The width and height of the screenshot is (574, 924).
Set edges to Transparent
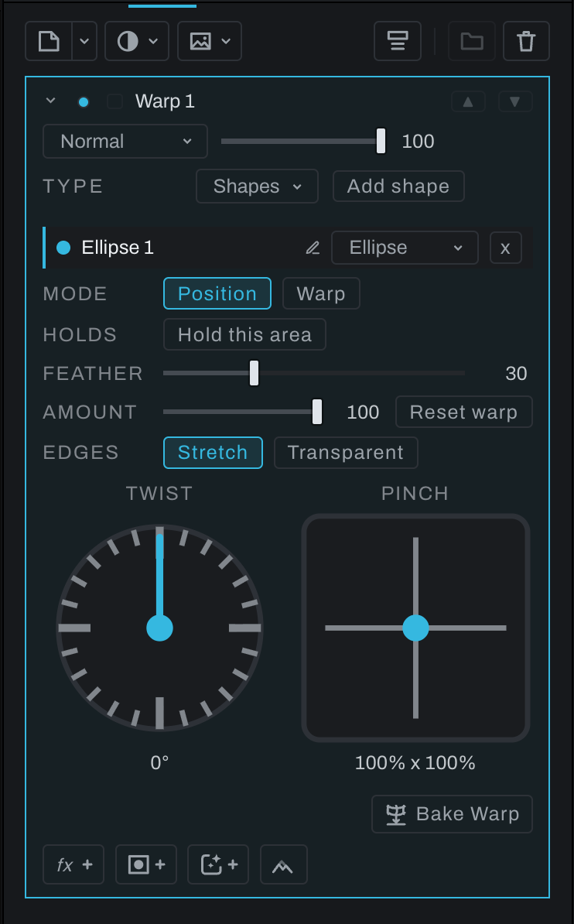pyautogui.click(x=346, y=453)
